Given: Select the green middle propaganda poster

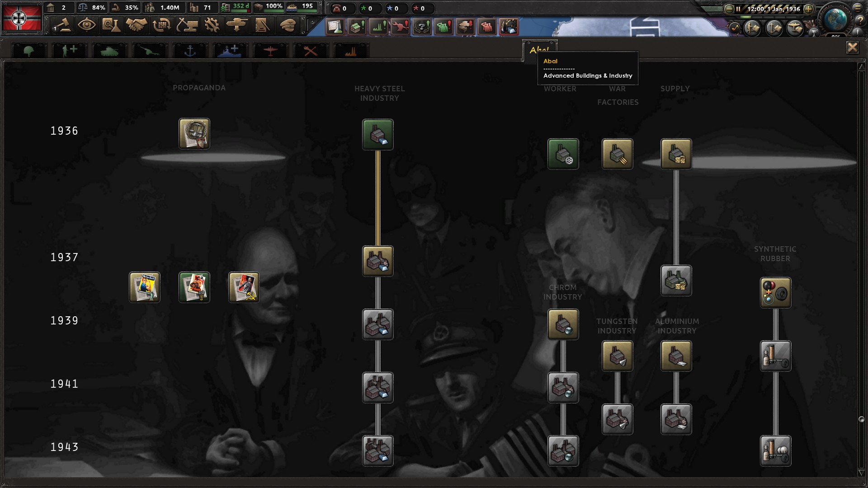Looking at the screenshot, I should click(194, 287).
